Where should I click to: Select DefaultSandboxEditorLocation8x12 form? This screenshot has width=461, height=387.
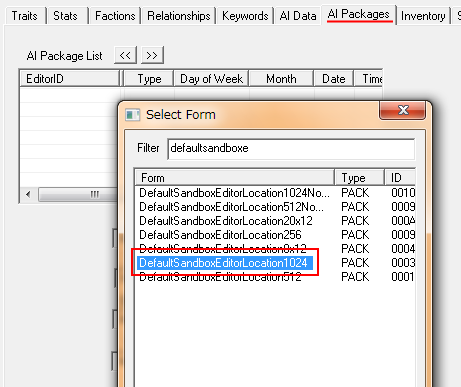pyautogui.click(x=222, y=248)
